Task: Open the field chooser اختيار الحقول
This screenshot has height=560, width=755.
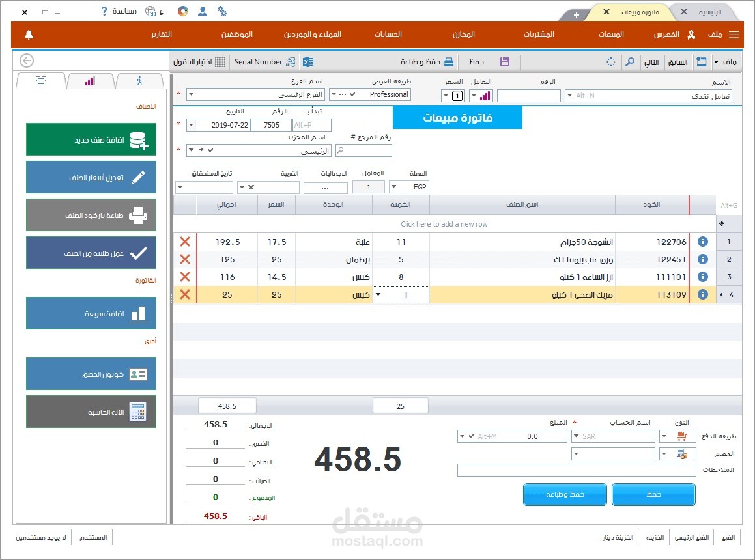Action: tap(199, 62)
